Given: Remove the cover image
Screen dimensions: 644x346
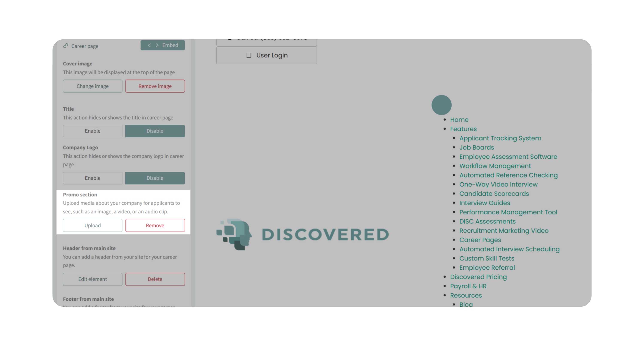Looking at the screenshot, I should point(155,86).
